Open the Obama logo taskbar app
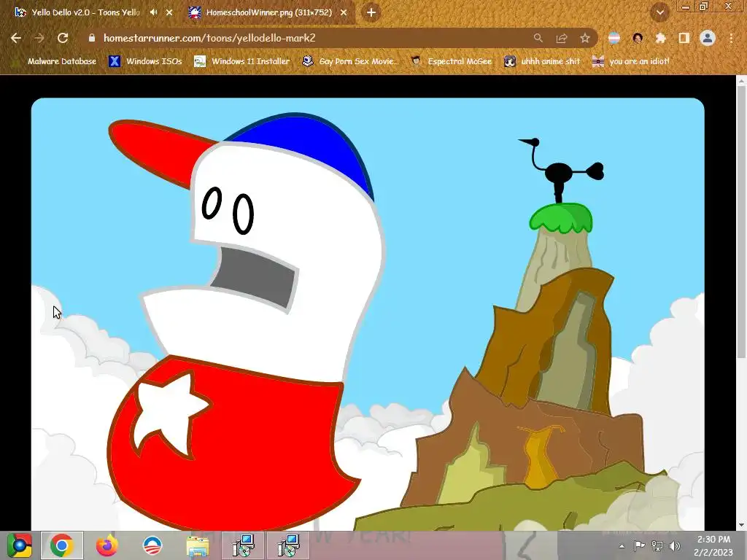 tap(152, 545)
